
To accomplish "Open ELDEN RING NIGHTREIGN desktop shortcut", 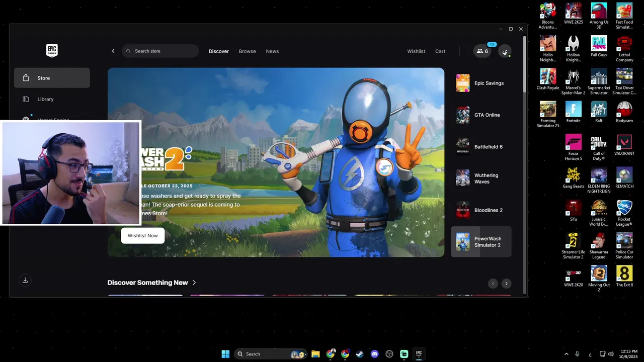I will (x=599, y=180).
